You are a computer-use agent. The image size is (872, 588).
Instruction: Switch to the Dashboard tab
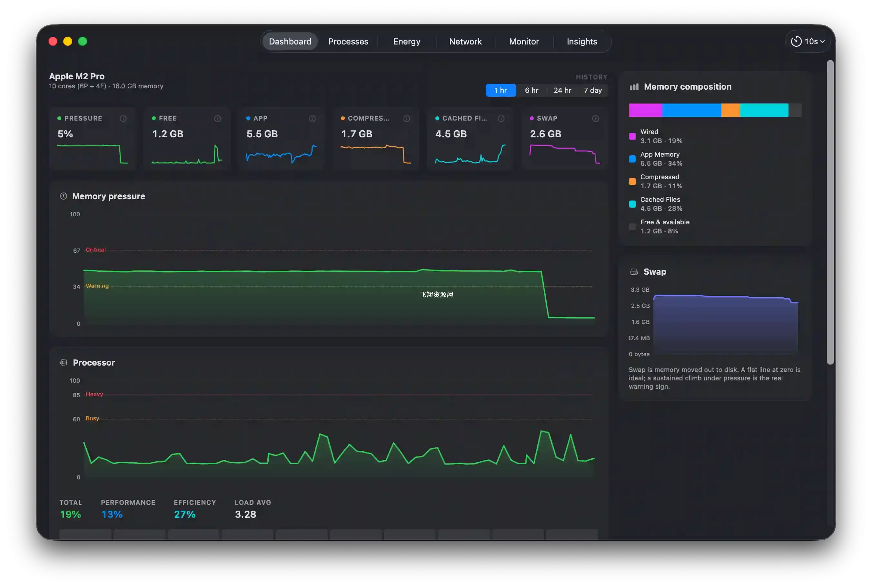(x=290, y=41)
